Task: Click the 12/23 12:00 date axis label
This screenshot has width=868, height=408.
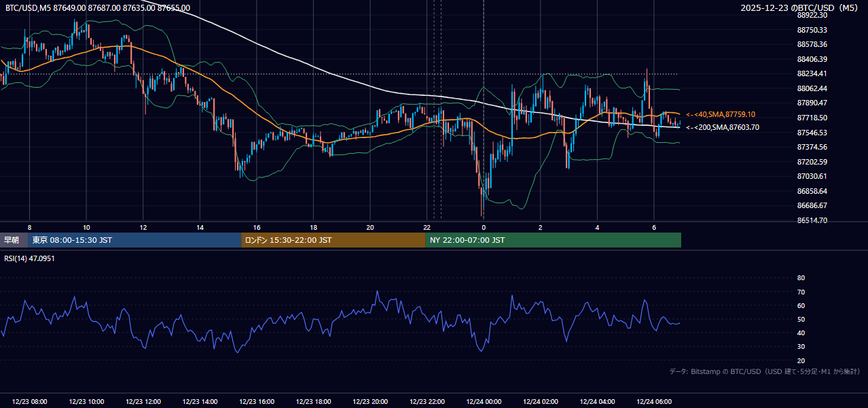Action: point(143,402)
